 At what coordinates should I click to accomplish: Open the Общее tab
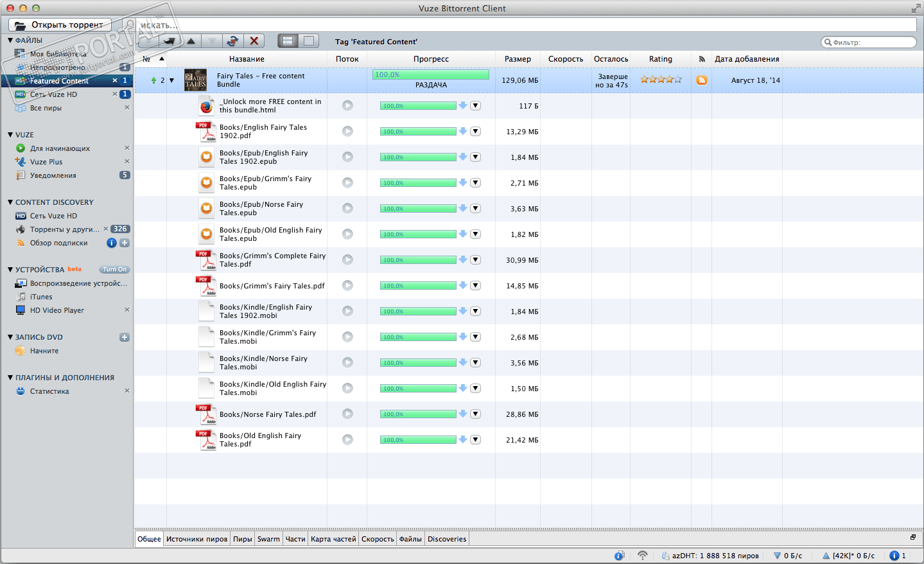(x=149, y=539)
